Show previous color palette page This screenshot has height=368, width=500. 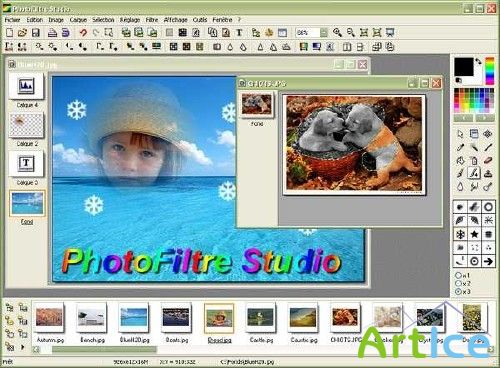pos(463,118)
